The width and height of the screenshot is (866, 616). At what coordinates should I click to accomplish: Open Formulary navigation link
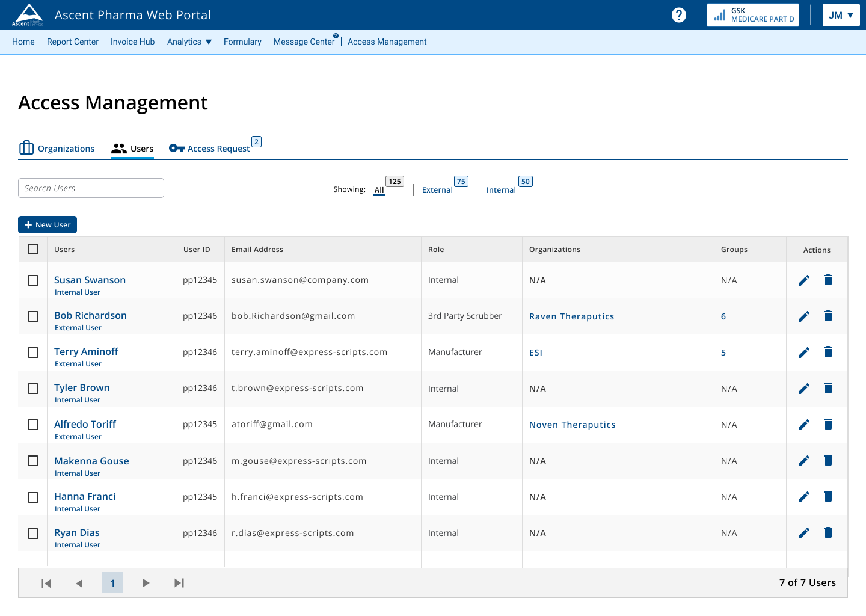(242, 42)
